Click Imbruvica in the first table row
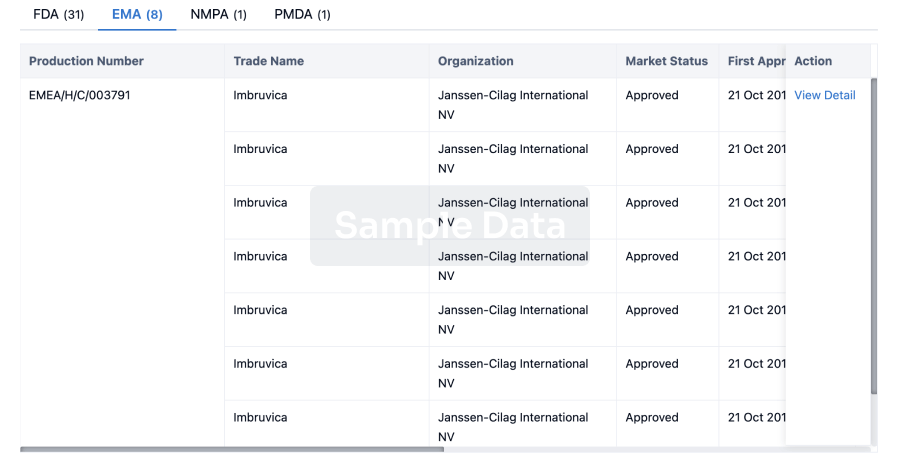 pyautogui.click(x=260, y=96)
